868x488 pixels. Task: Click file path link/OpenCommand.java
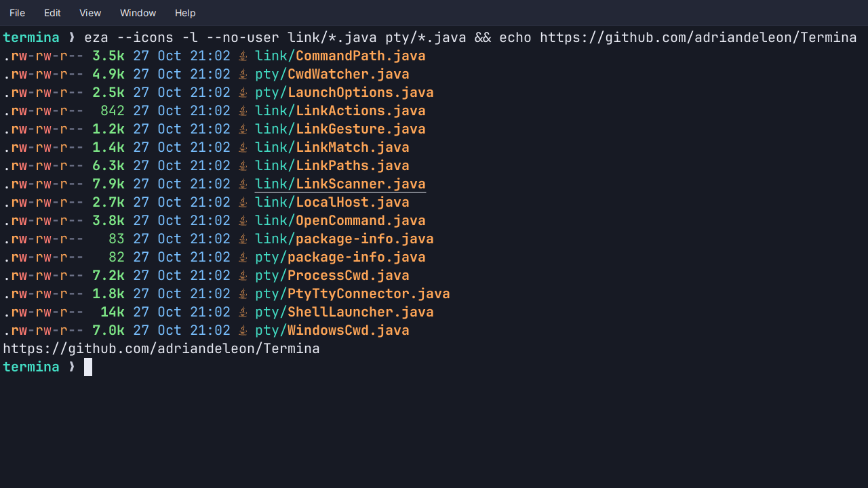(340, 220)
